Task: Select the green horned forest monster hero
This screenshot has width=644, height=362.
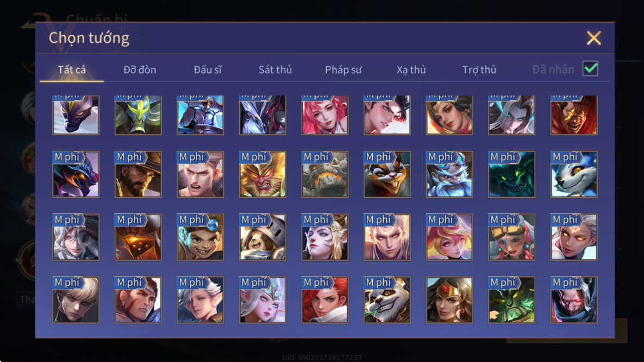Action: pyautogui.click(x=511, y=300)
